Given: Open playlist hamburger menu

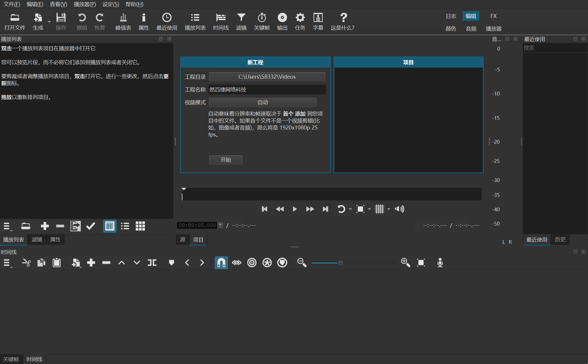Looking at the screenshot, I should (7, 226).
